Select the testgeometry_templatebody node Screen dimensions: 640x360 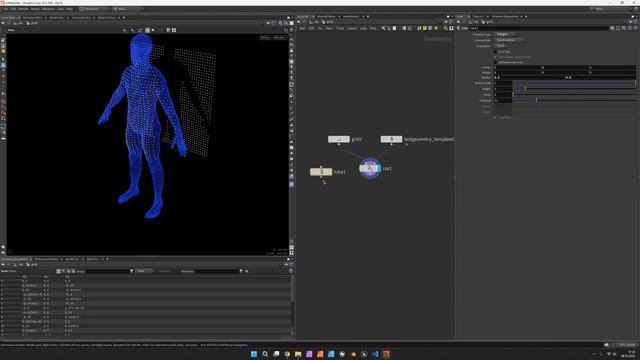391,139
